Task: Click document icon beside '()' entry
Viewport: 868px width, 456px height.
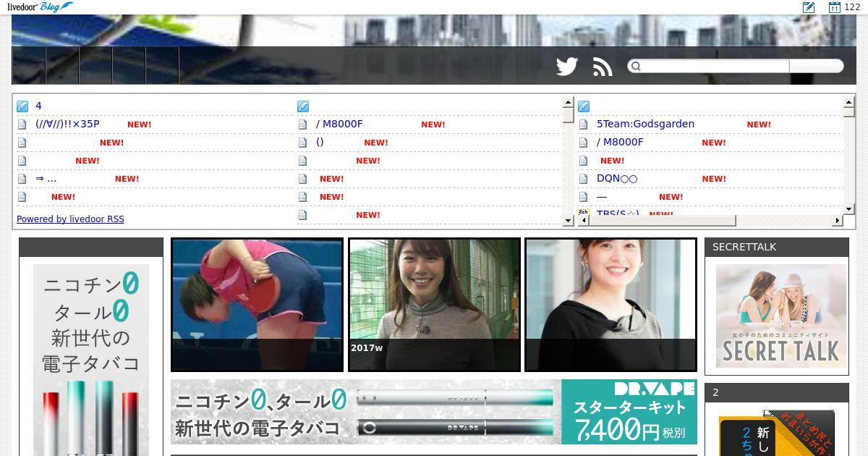Action: pos(302,143)
